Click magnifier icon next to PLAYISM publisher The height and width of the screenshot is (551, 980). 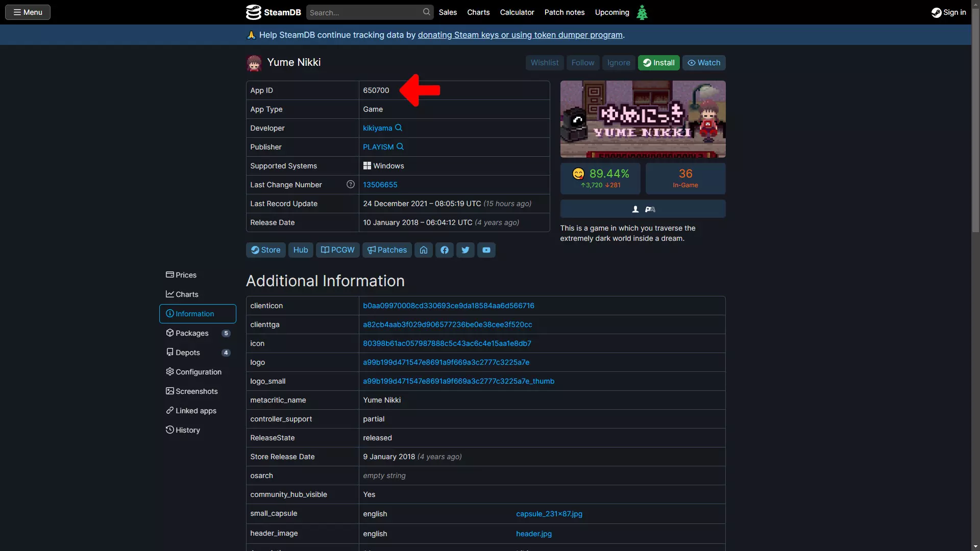click(400, 147)
